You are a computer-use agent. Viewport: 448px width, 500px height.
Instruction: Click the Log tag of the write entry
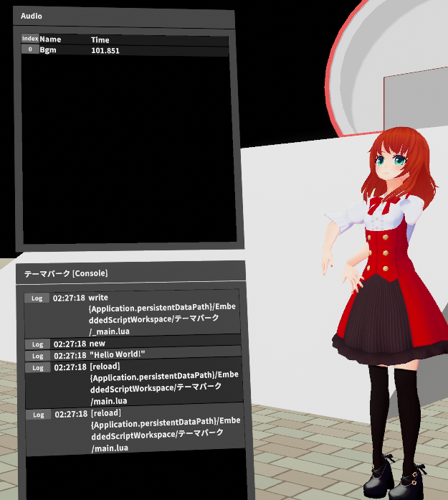coord(37,298)
